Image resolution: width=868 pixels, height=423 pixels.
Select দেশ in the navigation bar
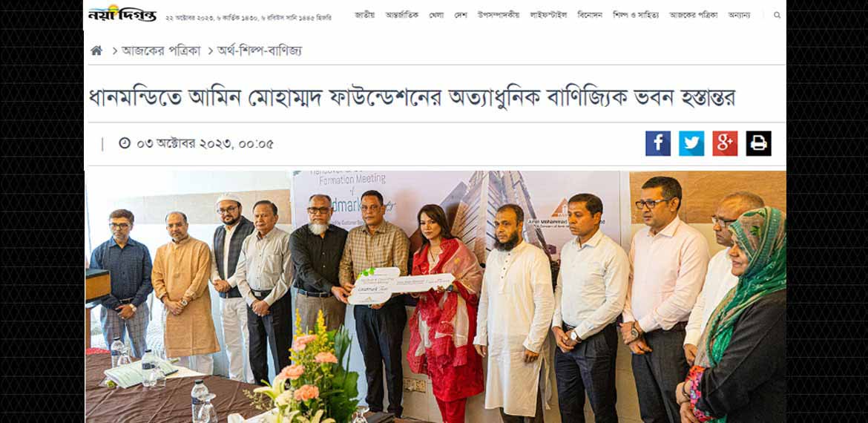point(461,15)
